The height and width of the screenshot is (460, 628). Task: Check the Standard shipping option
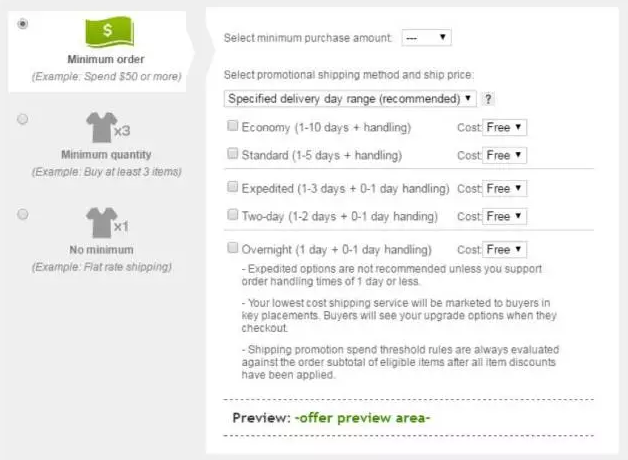point(233,155)
